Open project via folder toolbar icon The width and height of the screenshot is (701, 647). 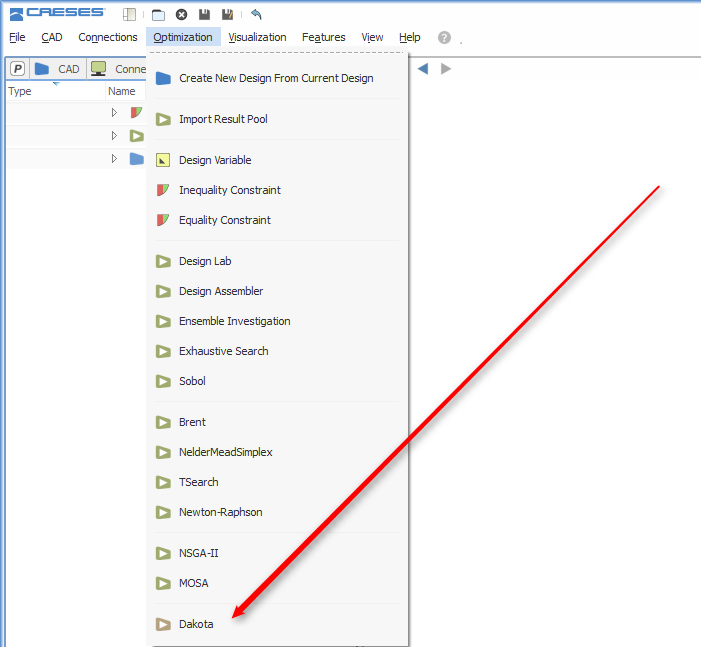click(x=158, y=15)
